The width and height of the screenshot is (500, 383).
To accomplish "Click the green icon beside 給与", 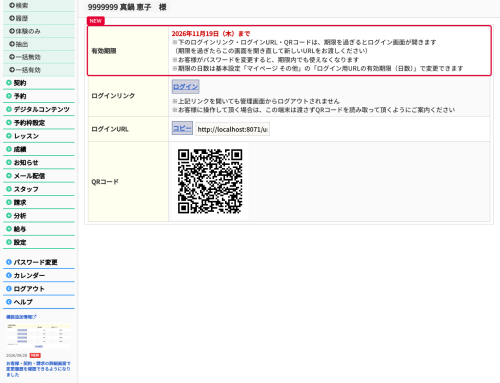I will 9,229.
